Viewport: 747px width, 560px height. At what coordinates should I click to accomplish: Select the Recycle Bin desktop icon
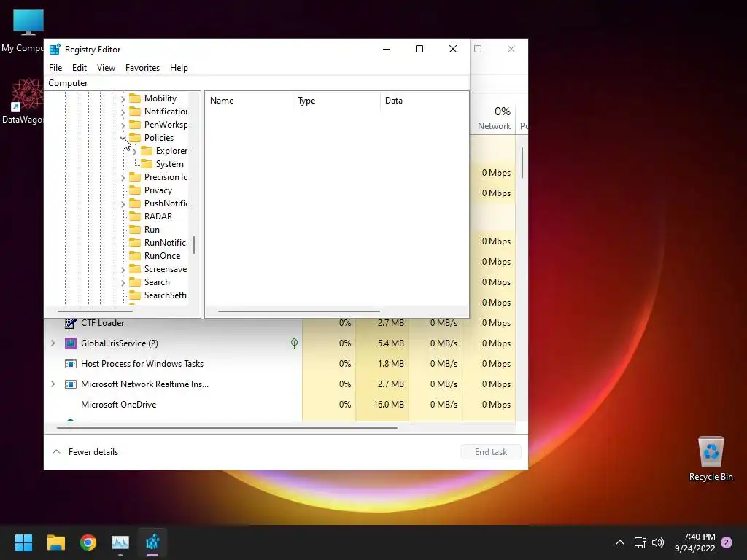point(711,459)
